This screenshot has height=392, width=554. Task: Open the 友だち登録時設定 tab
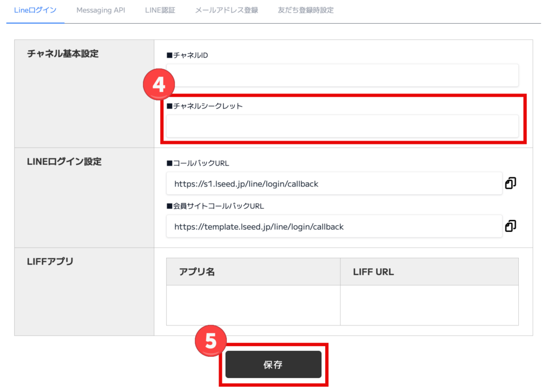click(x=306, y=10)
